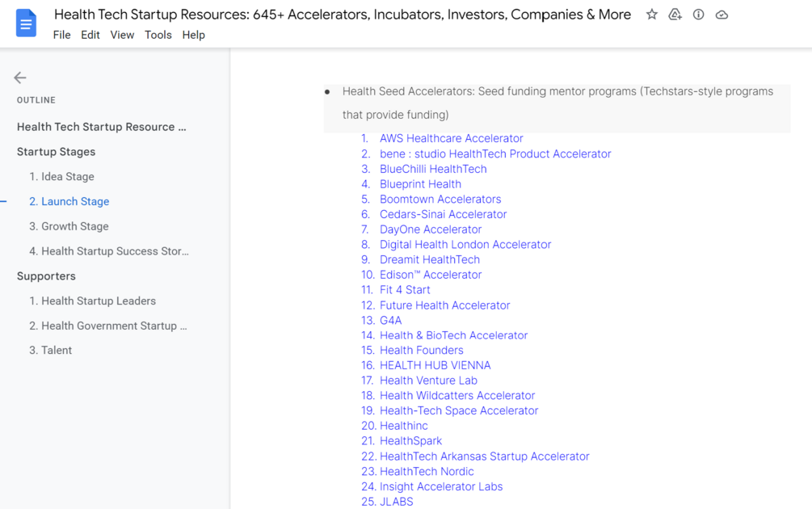Click the Google Docs home icon
Viewport: 812px width, 509px height.
tap(26, 23)
